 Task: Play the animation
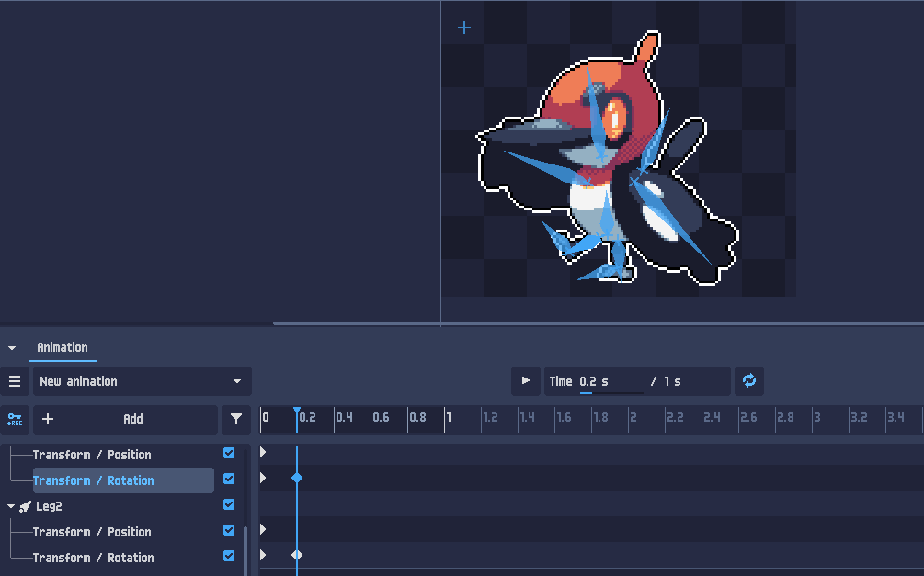tap(526, 381)
